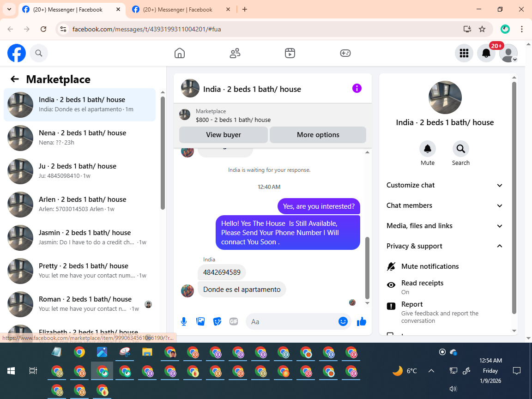Click the 'Donde es el apartamento' message
The image size is (532, 399).
tap(242, 290)
